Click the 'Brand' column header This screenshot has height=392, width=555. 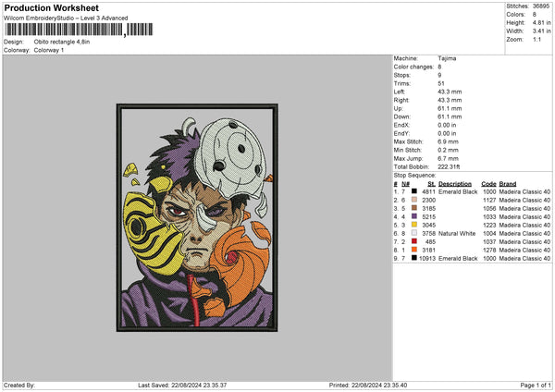pyautogui.click(x=508, y=184)
